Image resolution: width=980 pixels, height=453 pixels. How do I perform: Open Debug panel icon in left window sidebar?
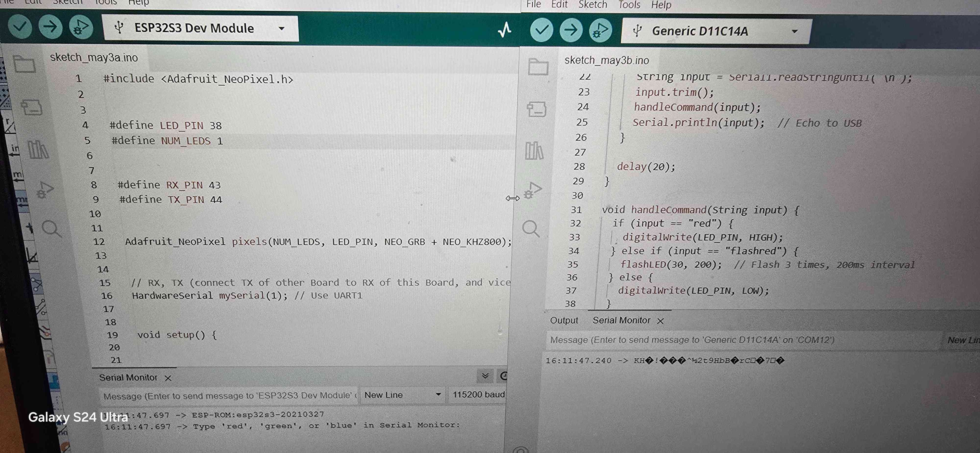click(x=45, y=190)
